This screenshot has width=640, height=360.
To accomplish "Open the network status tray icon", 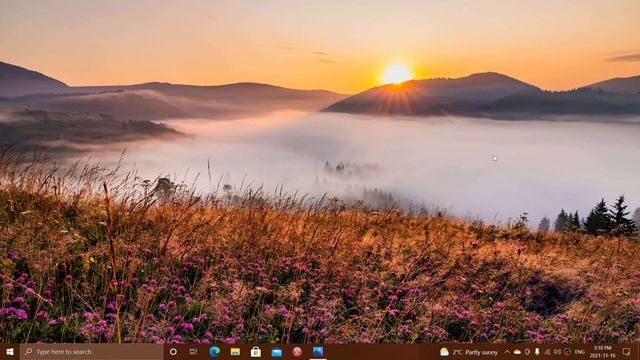I will [x=547, y=352].
